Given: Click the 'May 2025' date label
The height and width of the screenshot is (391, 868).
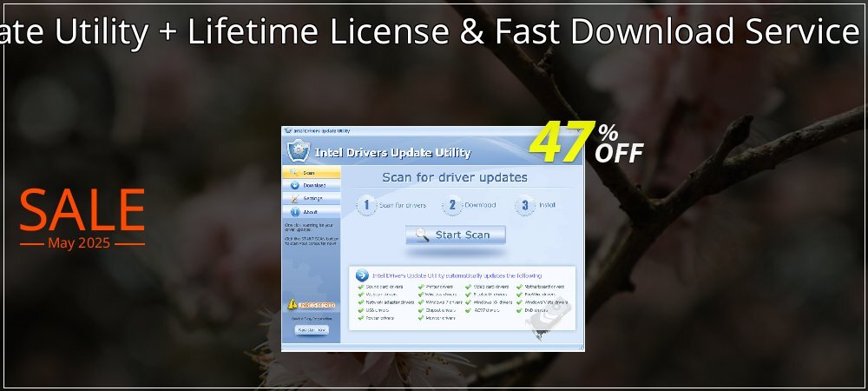Looking at the screenshot, I should click(79, 243).
